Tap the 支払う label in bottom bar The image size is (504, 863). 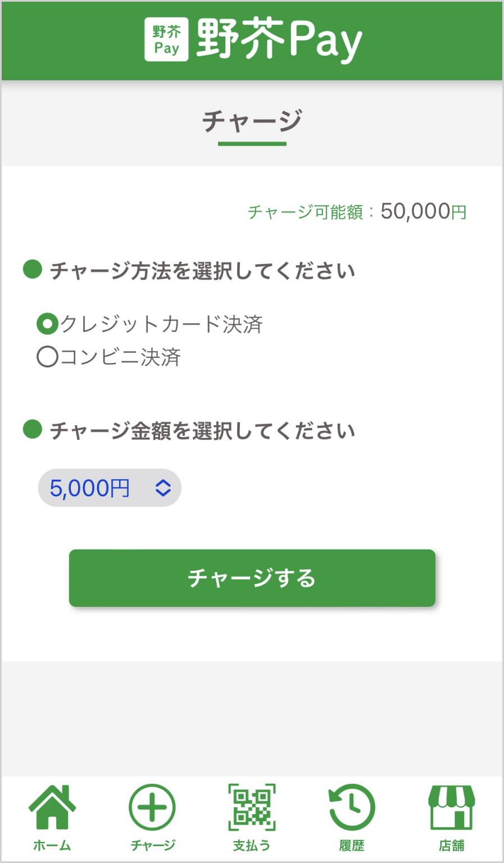point(252,846)
